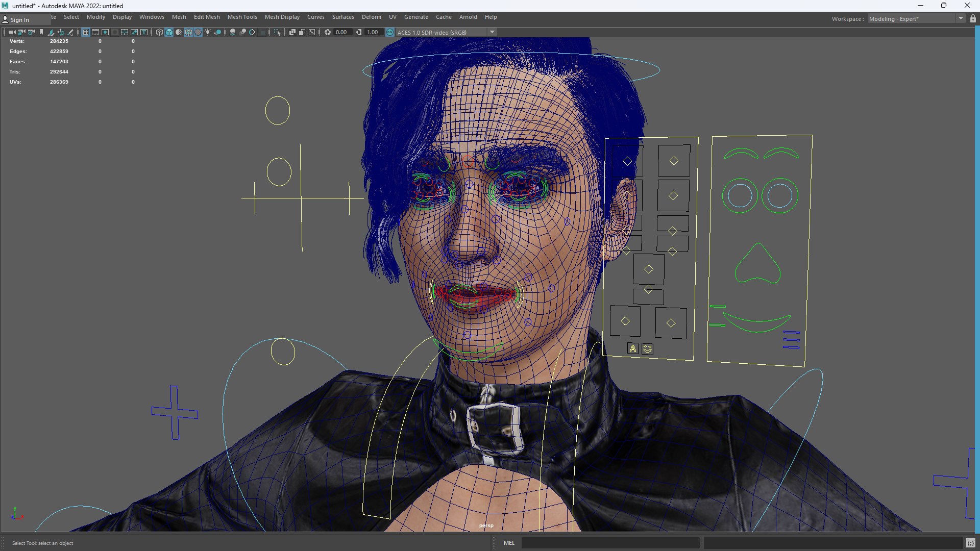The height and width of the screenshot is (551, 980).
Task: Enable wireframe display mode icon
Action: (159, 32)
